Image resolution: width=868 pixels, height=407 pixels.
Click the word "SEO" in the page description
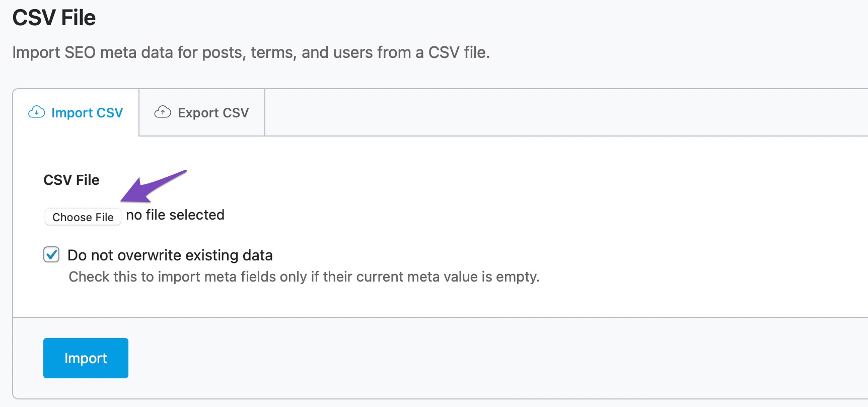(80, 52)
